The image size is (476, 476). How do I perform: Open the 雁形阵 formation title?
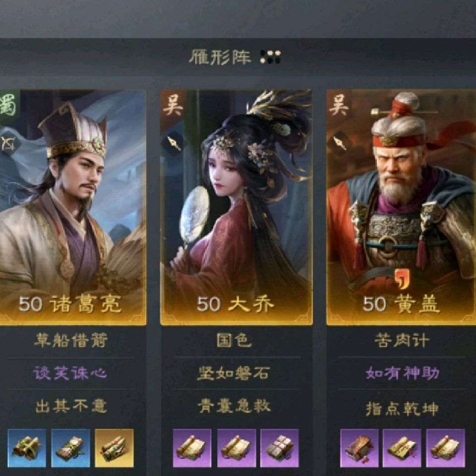coord(220,57)
